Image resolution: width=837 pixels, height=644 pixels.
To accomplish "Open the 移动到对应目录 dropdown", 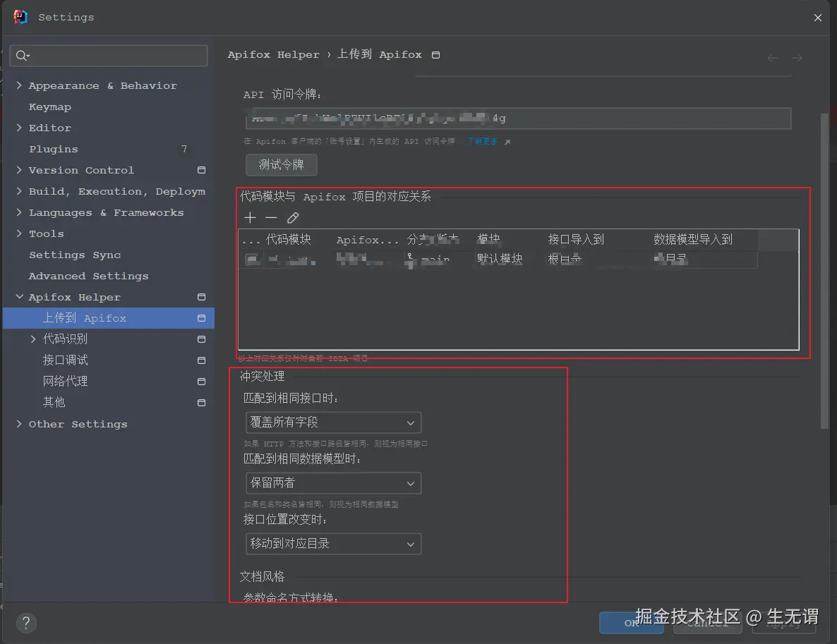I will point(333,544).
